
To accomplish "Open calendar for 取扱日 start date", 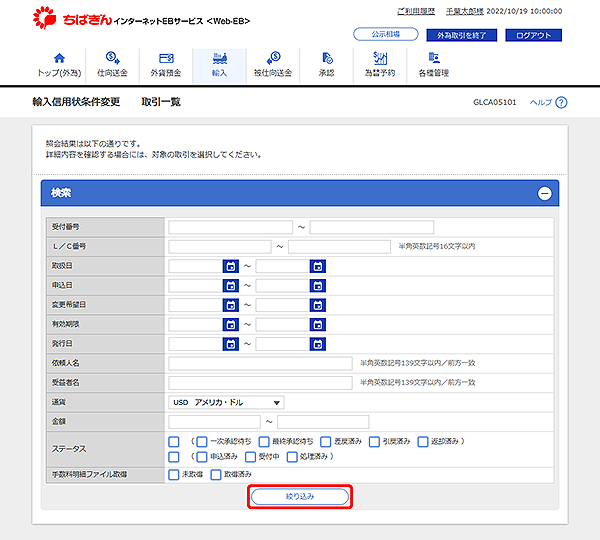I will (231, 266).
